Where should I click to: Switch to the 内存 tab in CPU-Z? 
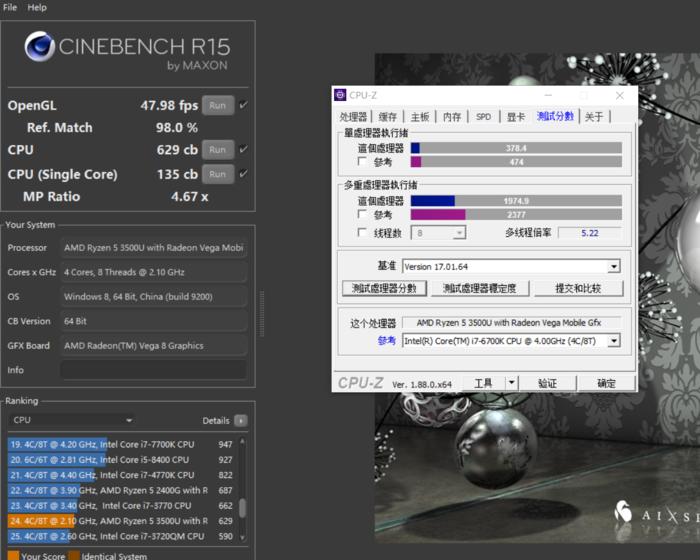[x=452, y=117]
